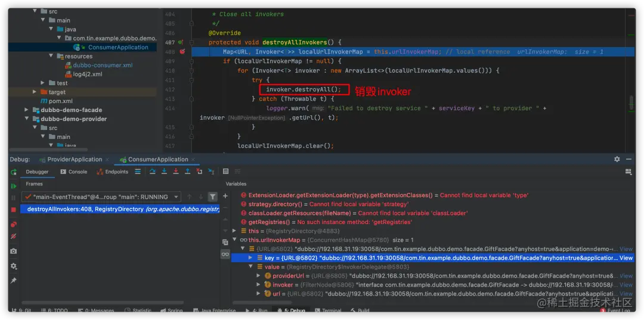Select destroyAllInvokers:408 stack frame
Screen dimensions: 644x320
pos(120,209)
